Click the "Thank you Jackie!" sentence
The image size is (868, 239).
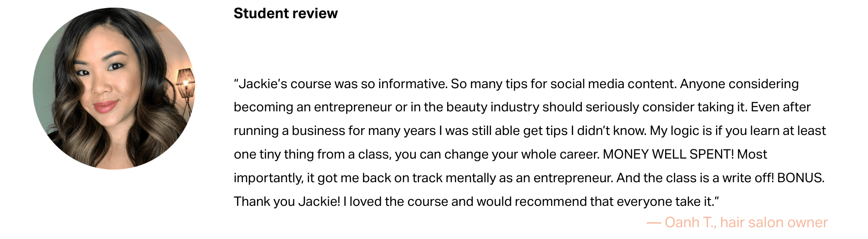pyautogui.click(x=287, y=202)
